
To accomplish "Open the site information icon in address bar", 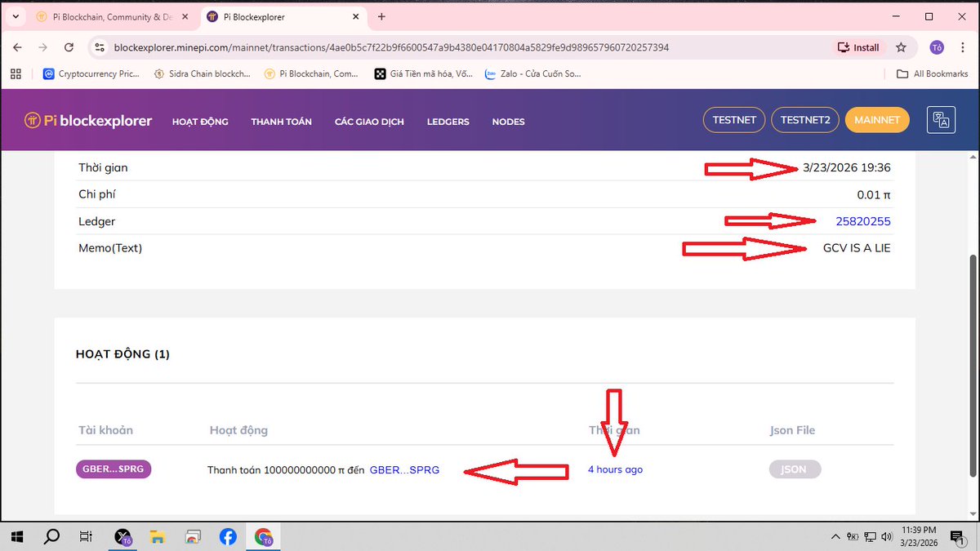I will pos(100,47).
